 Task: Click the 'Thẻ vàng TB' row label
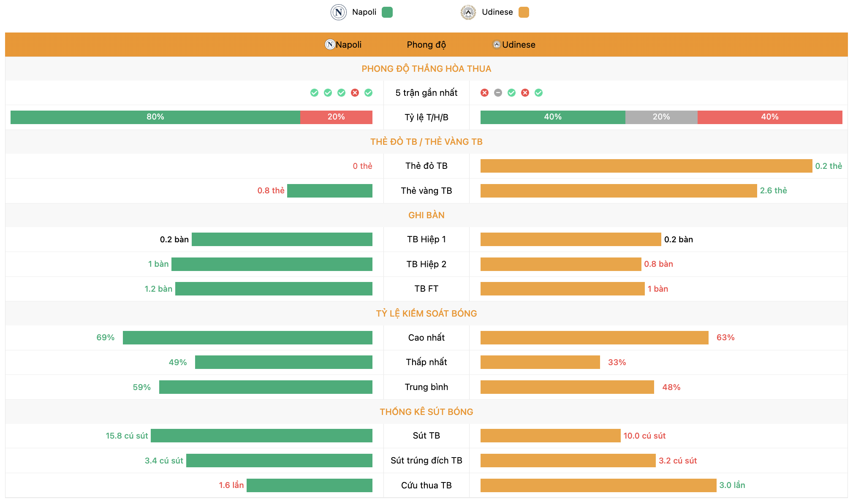coord(426,191)
